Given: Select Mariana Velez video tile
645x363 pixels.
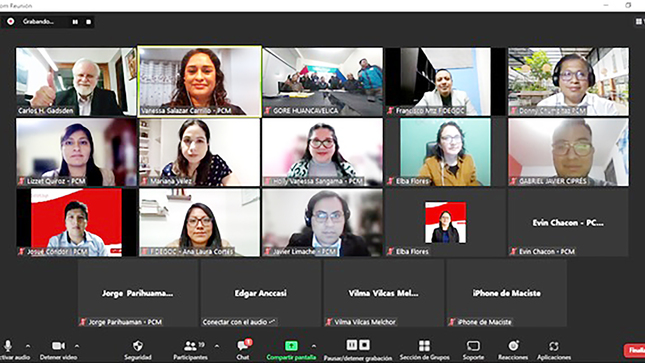Looking at the screenshot, I should coord(199,152).
